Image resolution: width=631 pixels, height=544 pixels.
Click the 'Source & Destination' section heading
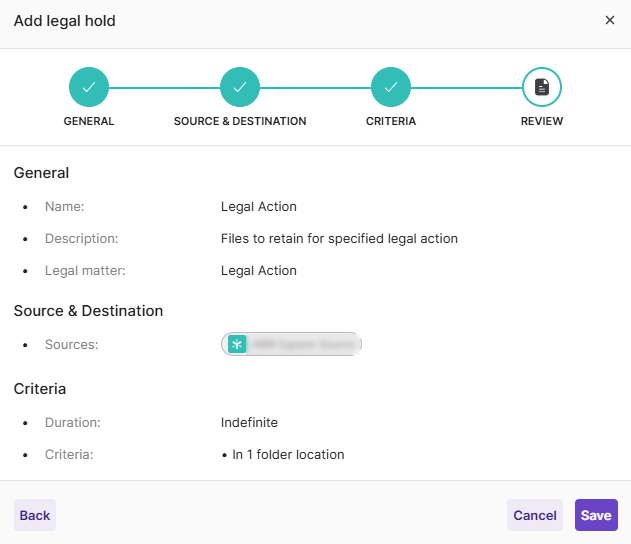pos(89,311)
